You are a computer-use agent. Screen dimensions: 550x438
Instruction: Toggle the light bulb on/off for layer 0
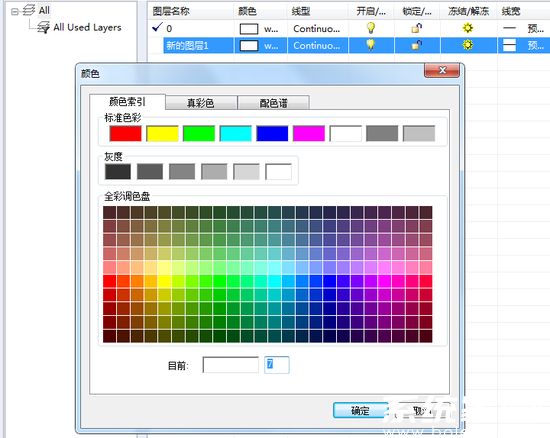[x=371, y=28]
